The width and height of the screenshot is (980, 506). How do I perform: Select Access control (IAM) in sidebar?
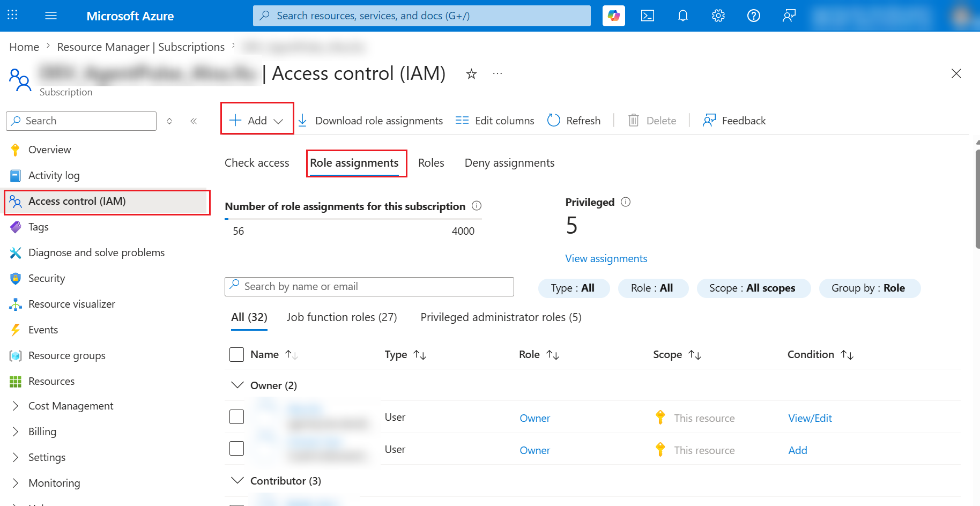coord(107,202)
